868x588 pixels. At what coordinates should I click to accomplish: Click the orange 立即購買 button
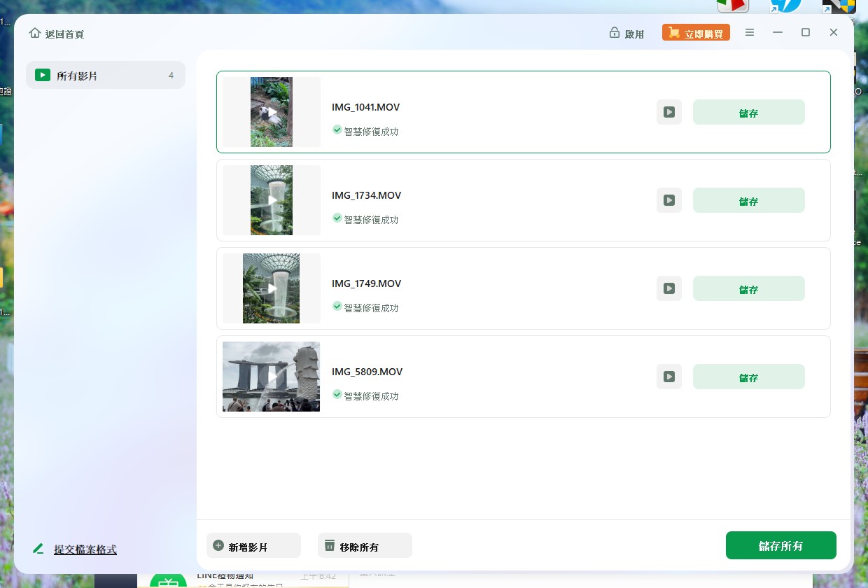[x=696, y=33]
